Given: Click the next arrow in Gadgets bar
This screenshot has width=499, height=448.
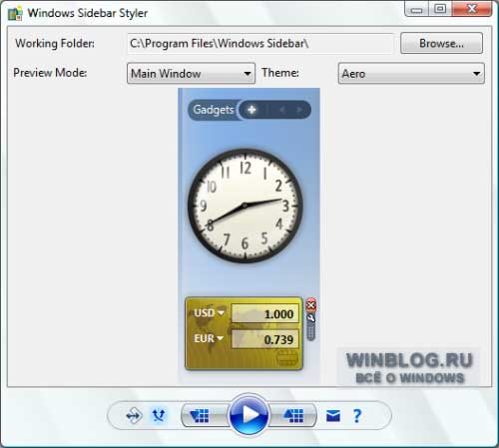Looking at the screenshot, I should (x=299, y=110).
